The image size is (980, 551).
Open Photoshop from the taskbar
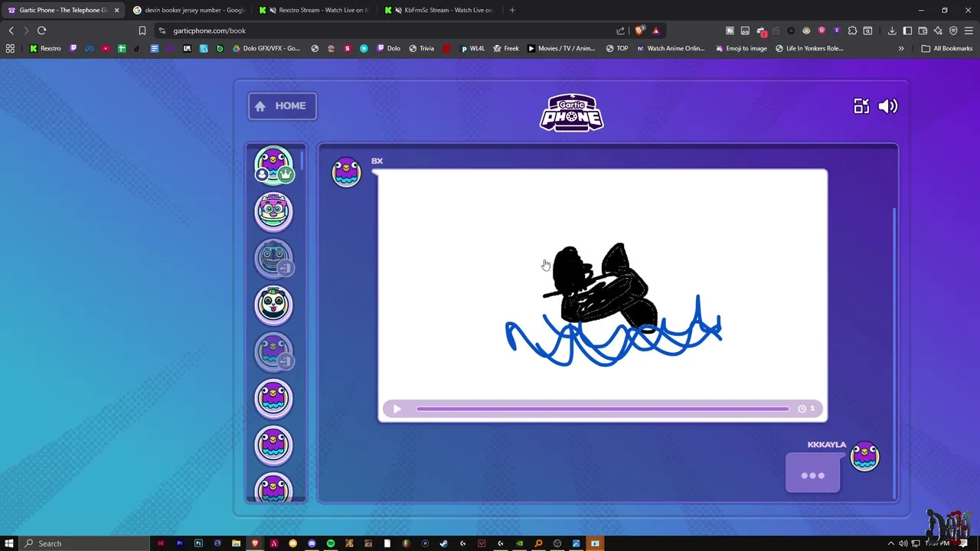[198, 543]
